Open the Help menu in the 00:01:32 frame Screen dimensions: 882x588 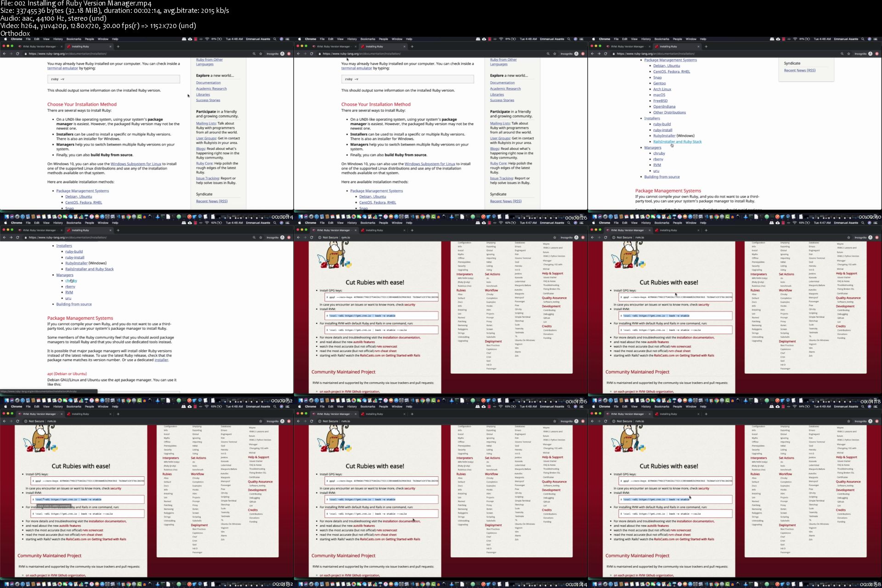pos(115,407)
